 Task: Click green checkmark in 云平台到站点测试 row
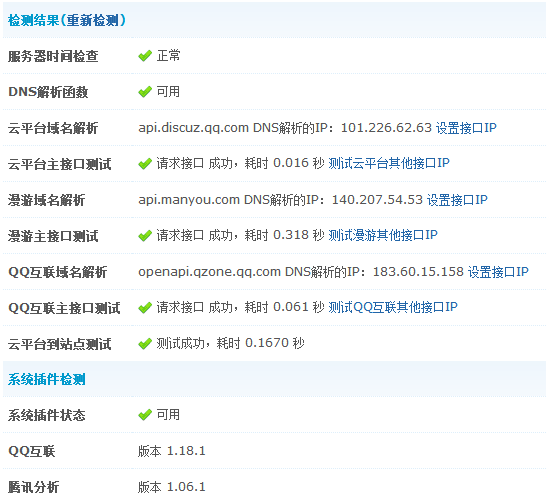(145, 344)
